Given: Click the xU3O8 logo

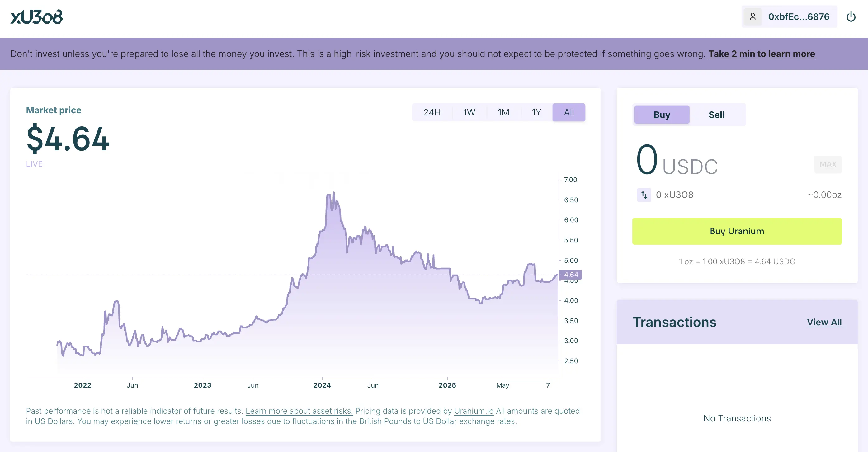Looking at the screenshot, I should click(x=36, y=17).
